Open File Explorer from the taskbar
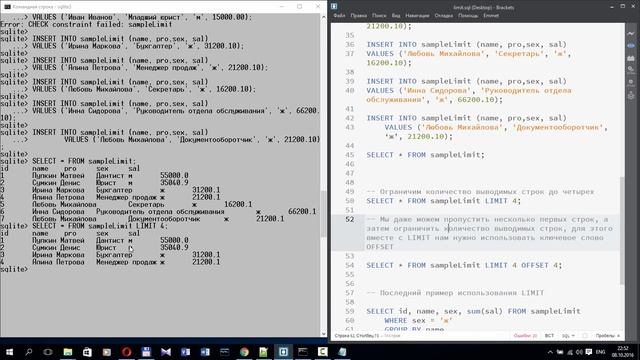Image resolution: width=640 pixels, height=360 pixels. [x=68, y=352]
